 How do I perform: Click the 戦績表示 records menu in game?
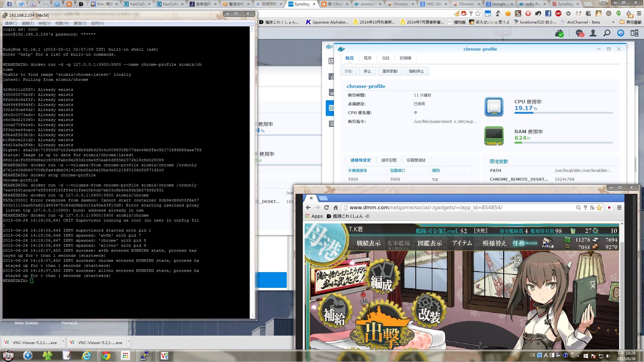click(x=369, y=243)
